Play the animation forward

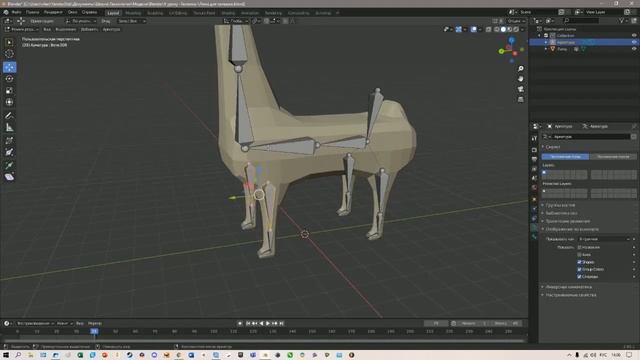click(x=268, y=323)
